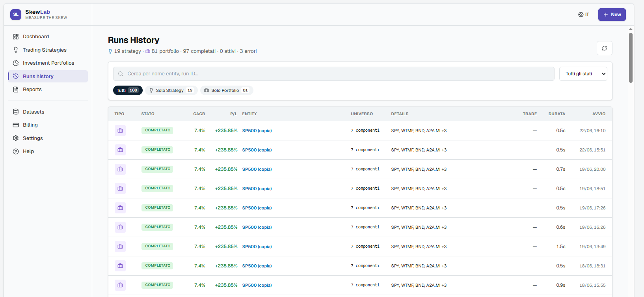The height and width of the screenshot is (297, 644).
Task: Open Settings via the gear icon
Action: coord(16,138)
